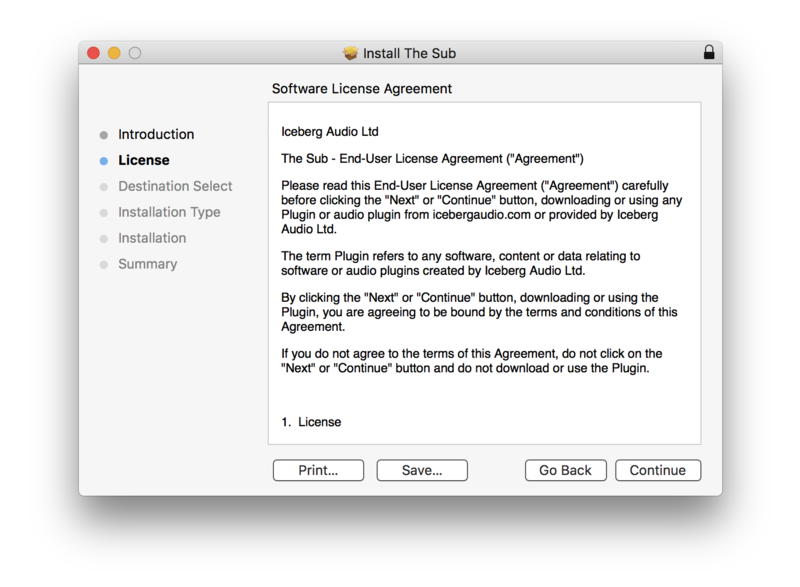The image size is (800, 587).
Task: Click the bullet next to Installation Type
Action: [x=104, y=213]
